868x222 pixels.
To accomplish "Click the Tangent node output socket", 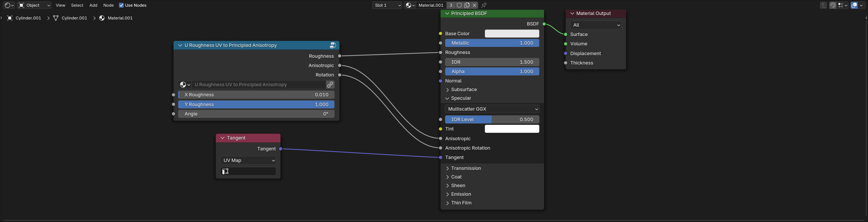I will (280, 149).
